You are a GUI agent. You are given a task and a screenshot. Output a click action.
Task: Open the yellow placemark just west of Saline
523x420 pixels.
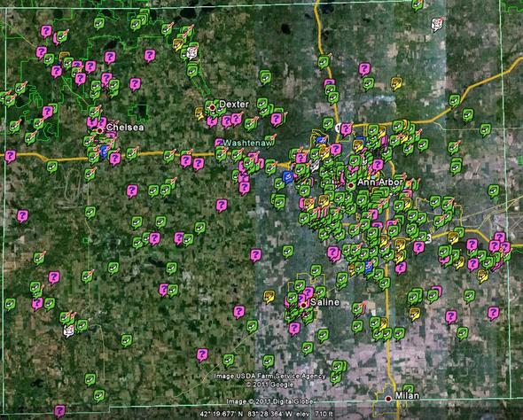pyautogui.click(x=269, y=296)
